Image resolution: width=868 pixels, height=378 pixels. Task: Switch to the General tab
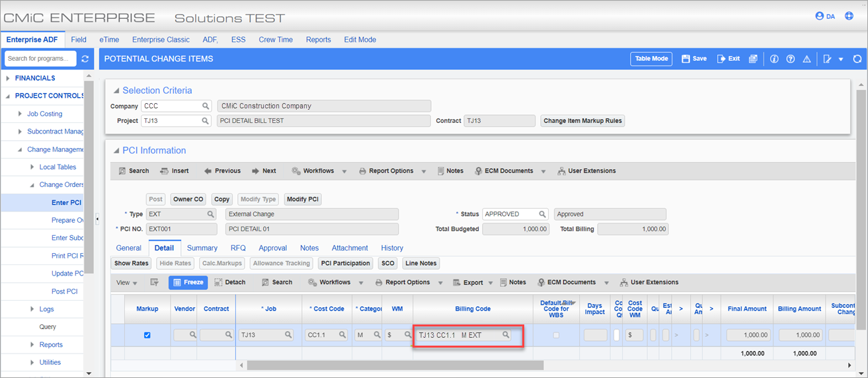[129, 248]
